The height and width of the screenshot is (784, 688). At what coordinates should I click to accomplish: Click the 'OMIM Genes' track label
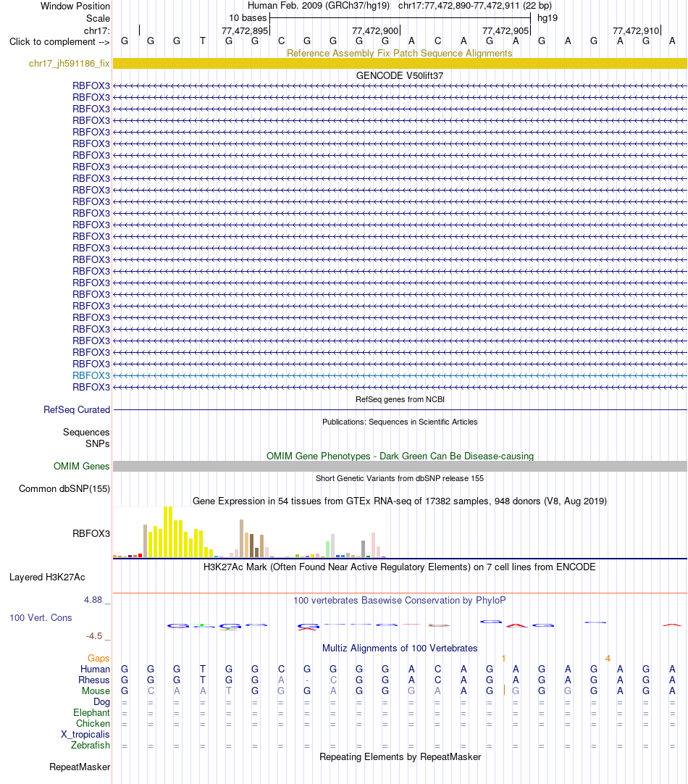pyautogui.click(x=81, y=467)
